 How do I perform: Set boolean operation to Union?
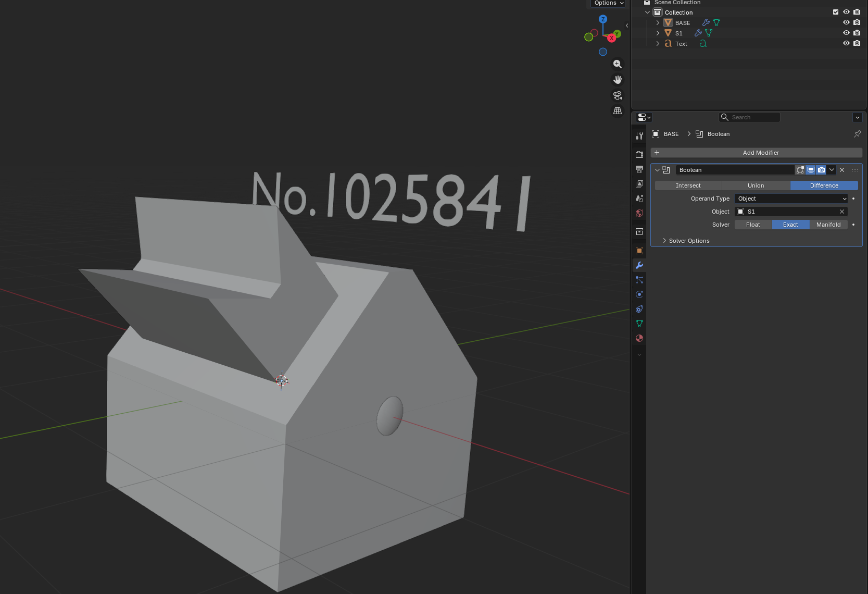[x=756, y=185]
